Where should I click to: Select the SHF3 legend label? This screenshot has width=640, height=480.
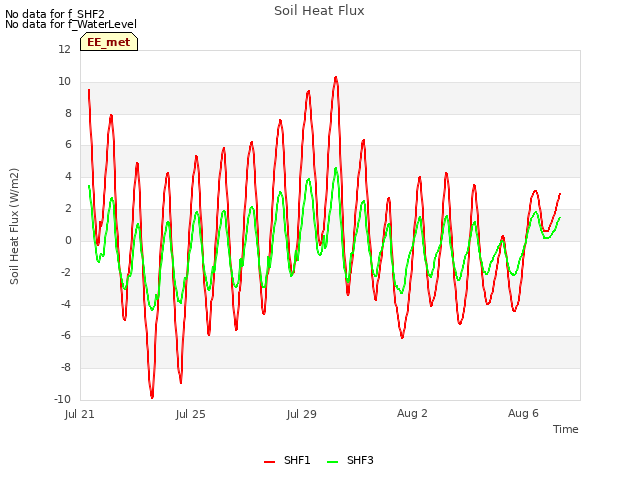coord(360,460)
